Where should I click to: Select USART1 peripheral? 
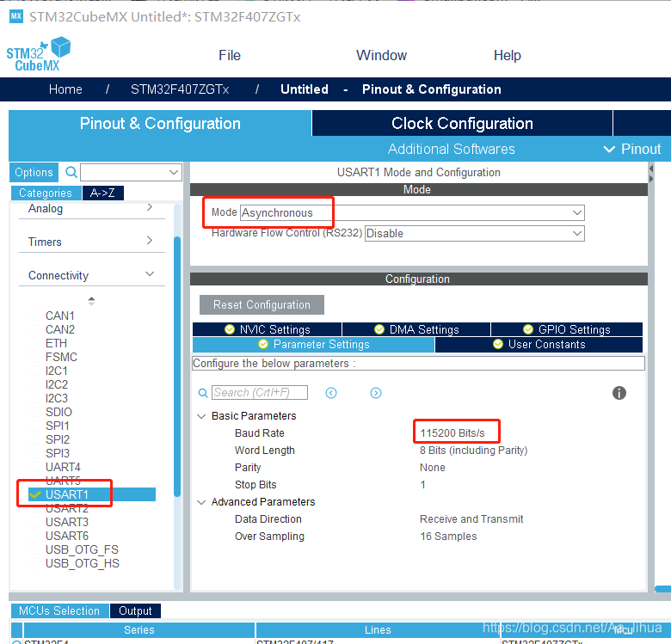click(92, 494)
